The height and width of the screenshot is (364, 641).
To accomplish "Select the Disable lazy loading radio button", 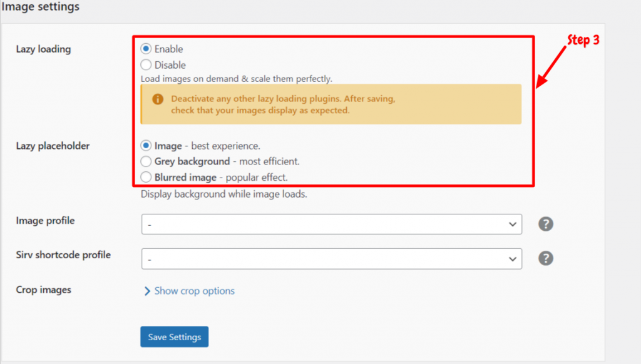I will [x=146, y=65].
